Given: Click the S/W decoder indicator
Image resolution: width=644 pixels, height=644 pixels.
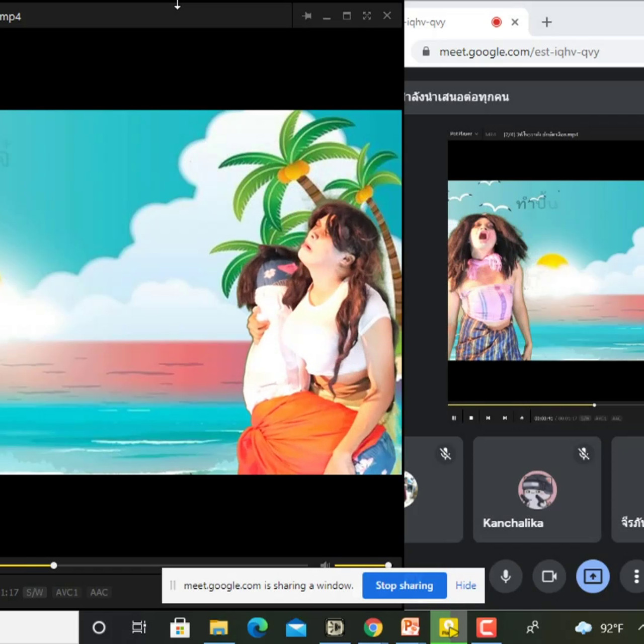Looking at the screenshot, I should tap(35, 592).
